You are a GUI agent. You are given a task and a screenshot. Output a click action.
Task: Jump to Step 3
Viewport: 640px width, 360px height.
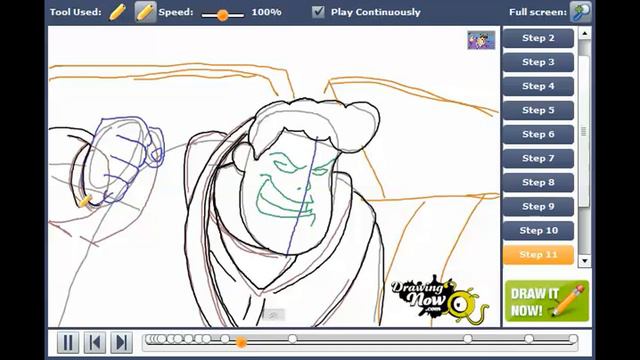(x=538, y=62)
